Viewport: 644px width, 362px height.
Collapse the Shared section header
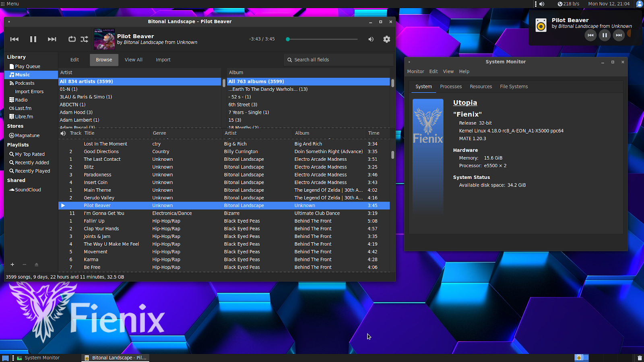tap(16, 180)
